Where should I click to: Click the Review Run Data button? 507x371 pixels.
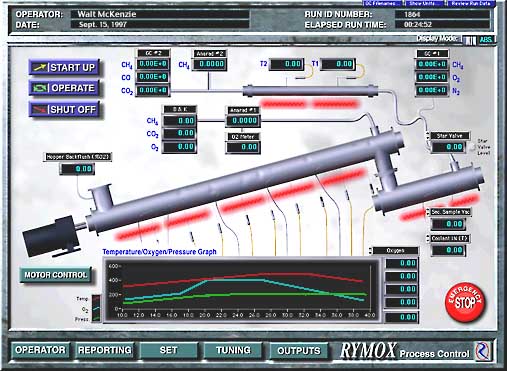coord(471,3)
